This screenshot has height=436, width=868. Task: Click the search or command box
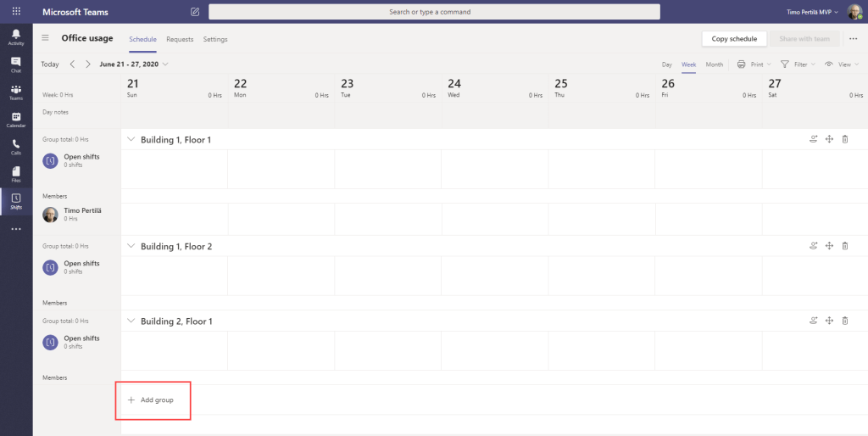(434, 12)
